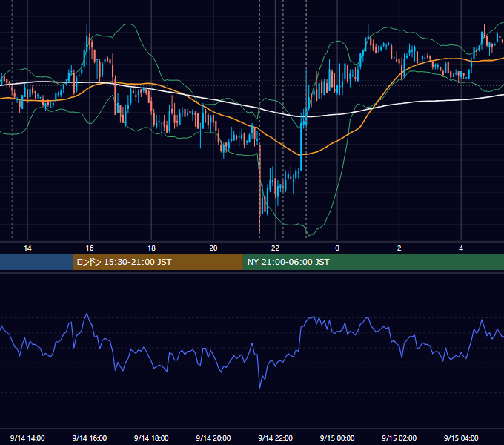Click the hour label 0 on the price chart axis
The width and height of the screenshot is (504, 445).
337,248
